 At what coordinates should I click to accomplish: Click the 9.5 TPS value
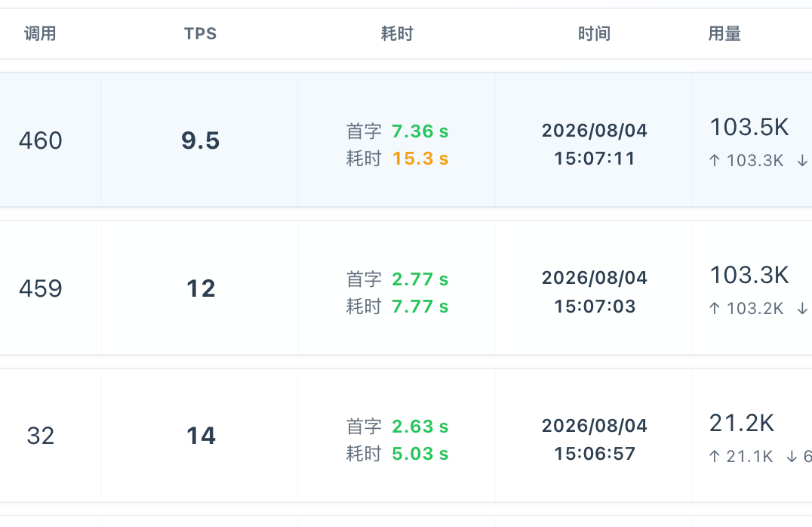(x=201, y=140)
